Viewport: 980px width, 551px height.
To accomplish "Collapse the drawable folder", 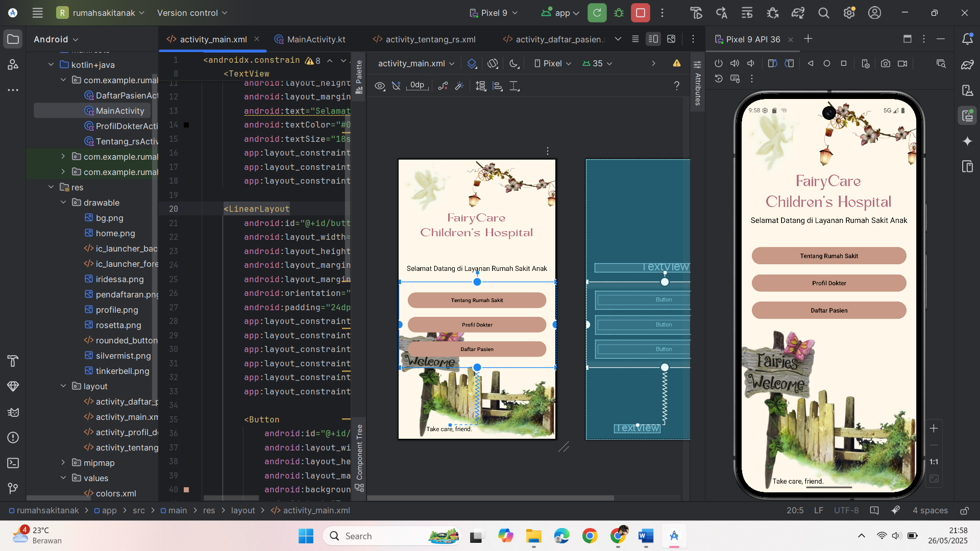I will pyautogui.click(x=63, y=203).
